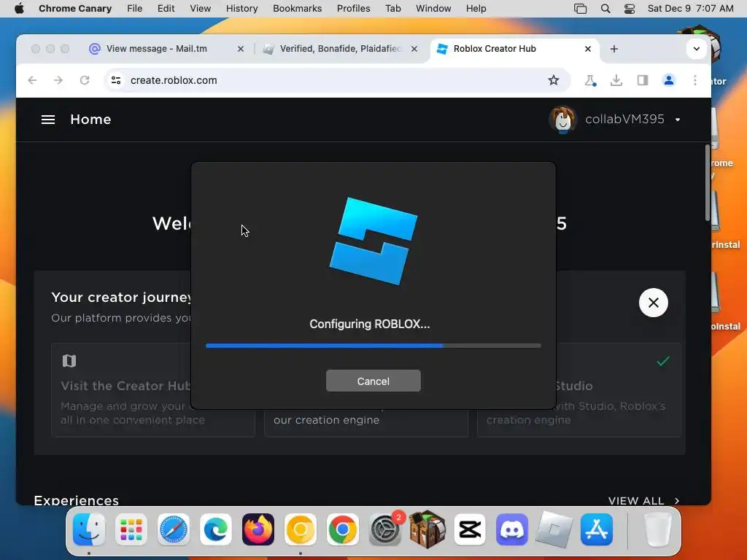Viewport: 747px width, 560px height.
Task: Open the History menu
Action: 241,9
